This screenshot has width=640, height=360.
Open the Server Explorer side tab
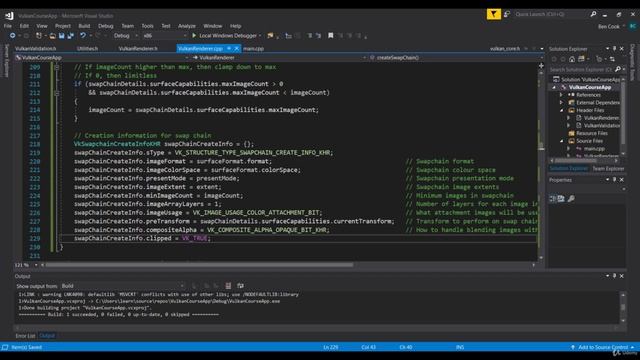(x=6, y=60)
